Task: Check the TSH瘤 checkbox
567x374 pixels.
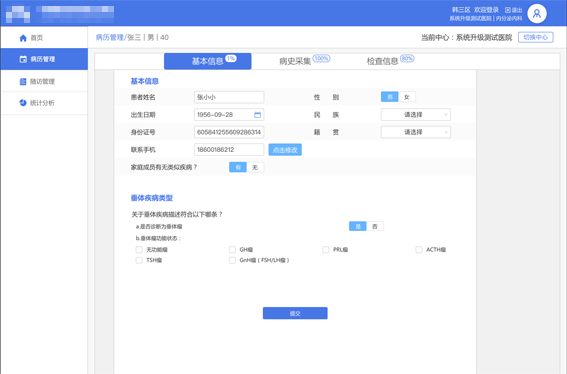Action: click(x=139, y=260)
